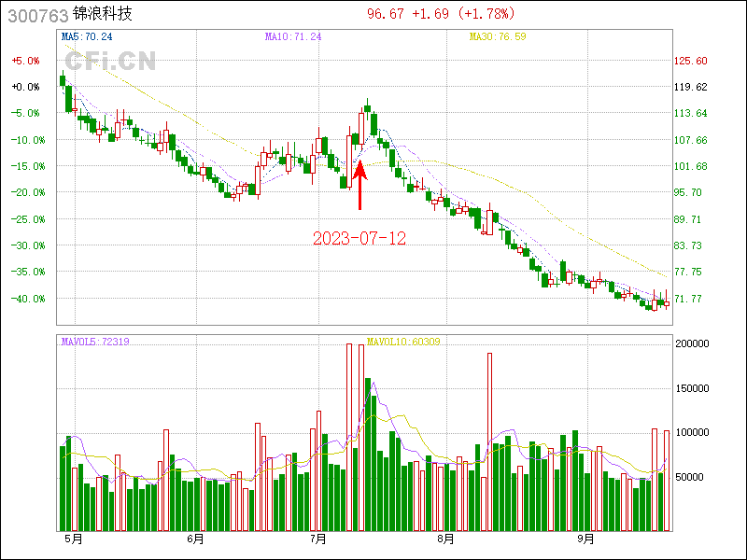Select the 8月 label on time axis
The height and width of the screenshot is (560, 747).
(445, 539)
